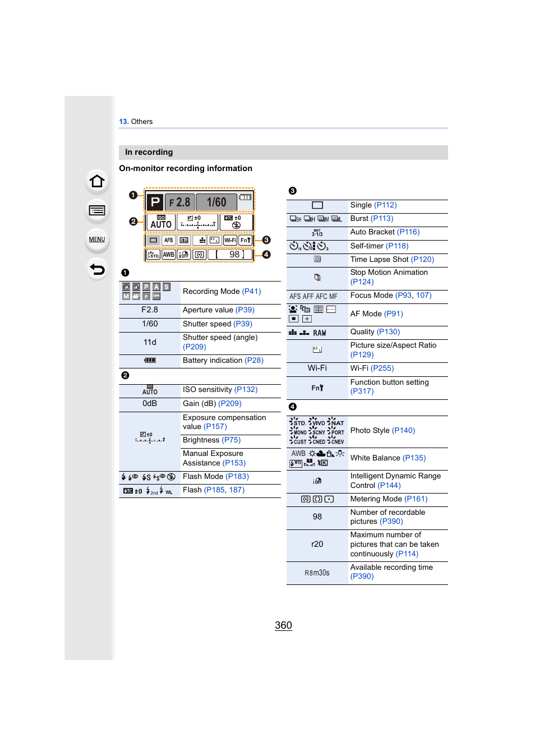Open page link P28 for Battery indication
The height and width of the screenshot is (756, 535).
point(254,361)
